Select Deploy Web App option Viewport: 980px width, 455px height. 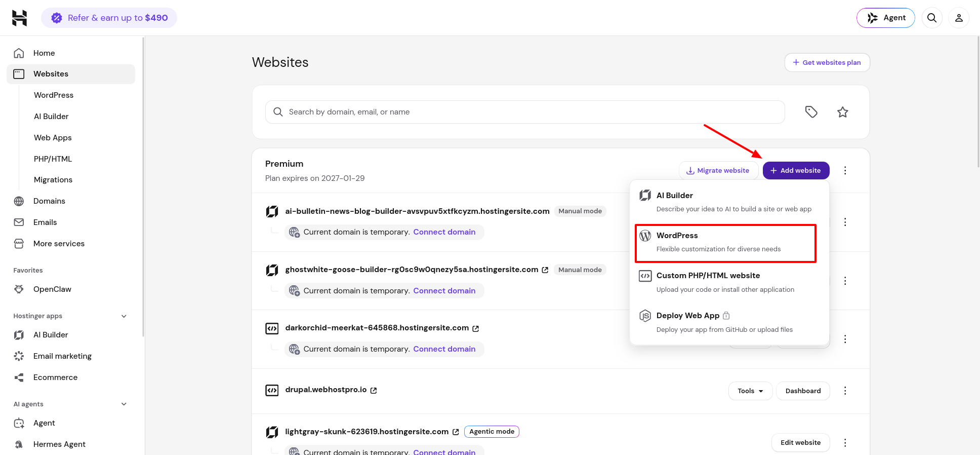point(729,322)
